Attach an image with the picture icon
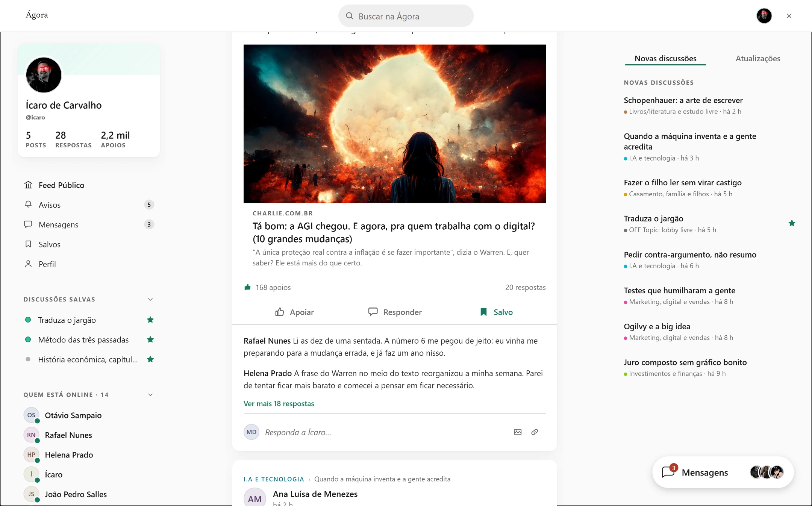Image resolution: width=812 pixels, height=506 pixels. pos(518,432)
